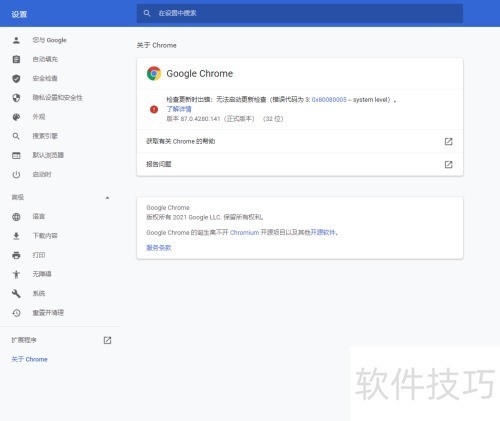
Task: Click the sidebar magnifier icon for 搜索引擎
Action: [16, 136]
